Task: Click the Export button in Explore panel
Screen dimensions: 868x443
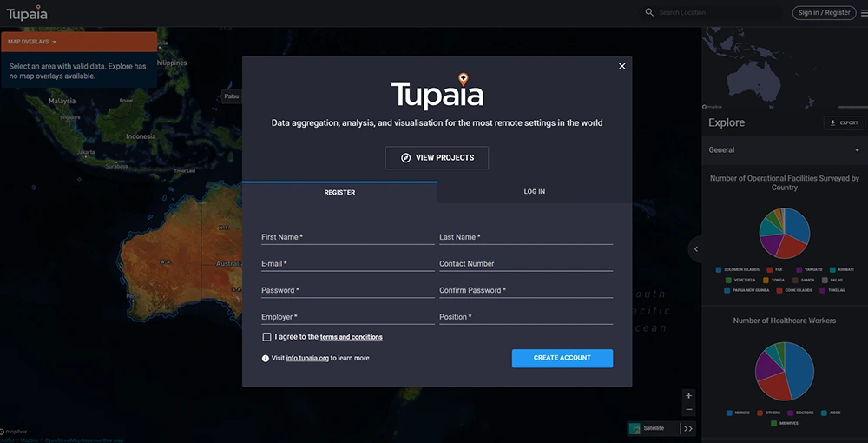Action: click(845, 123)
